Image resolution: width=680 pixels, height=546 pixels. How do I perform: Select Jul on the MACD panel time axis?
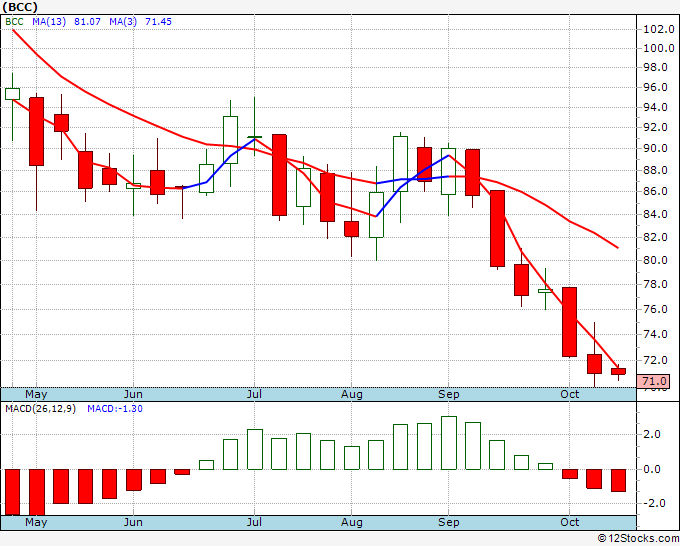coord(254,523)
